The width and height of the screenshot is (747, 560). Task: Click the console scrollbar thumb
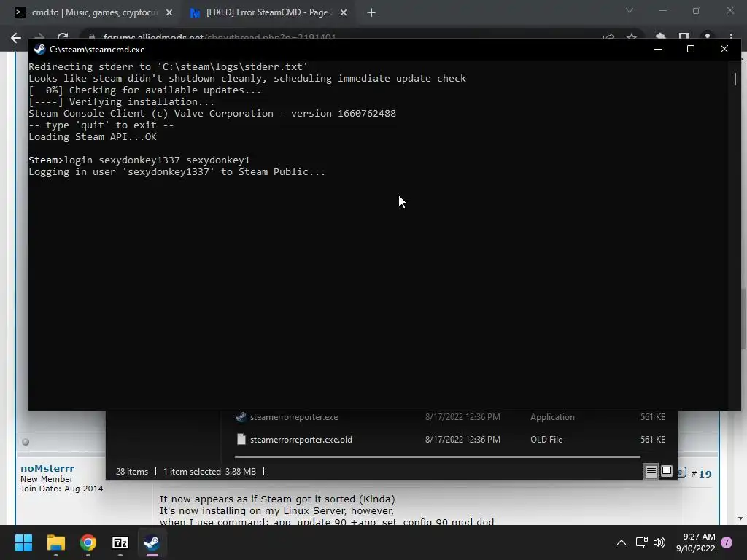[735, 79]
